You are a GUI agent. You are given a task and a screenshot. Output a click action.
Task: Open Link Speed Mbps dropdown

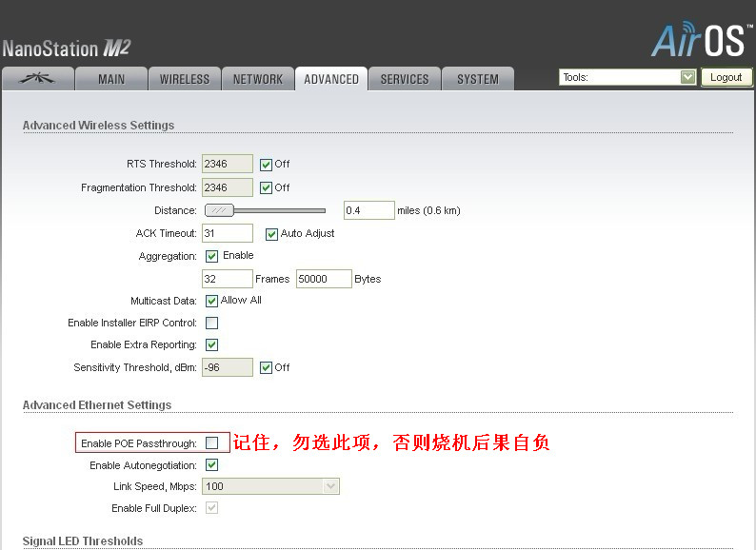pos(270,486)
